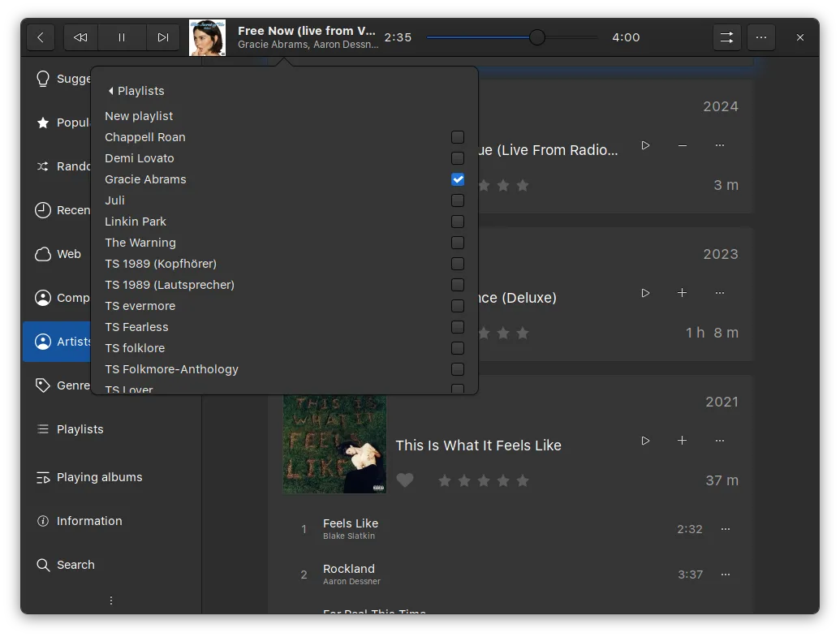Image resolution: width=840 pixels, height=637 pixels.
Task: Go to the previous track
Action: coord(80,37)
